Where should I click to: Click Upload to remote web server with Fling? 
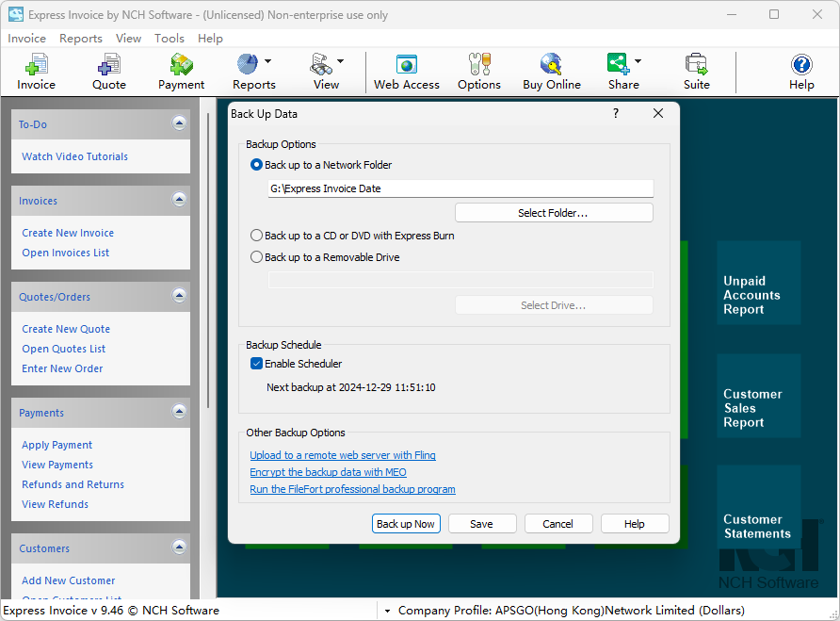(x=343, y=455)
